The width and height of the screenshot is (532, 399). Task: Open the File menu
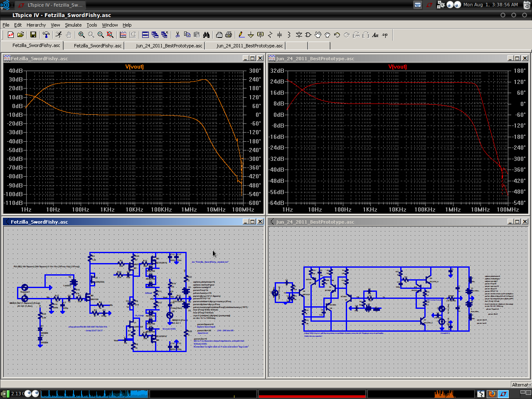pos(6,25)
